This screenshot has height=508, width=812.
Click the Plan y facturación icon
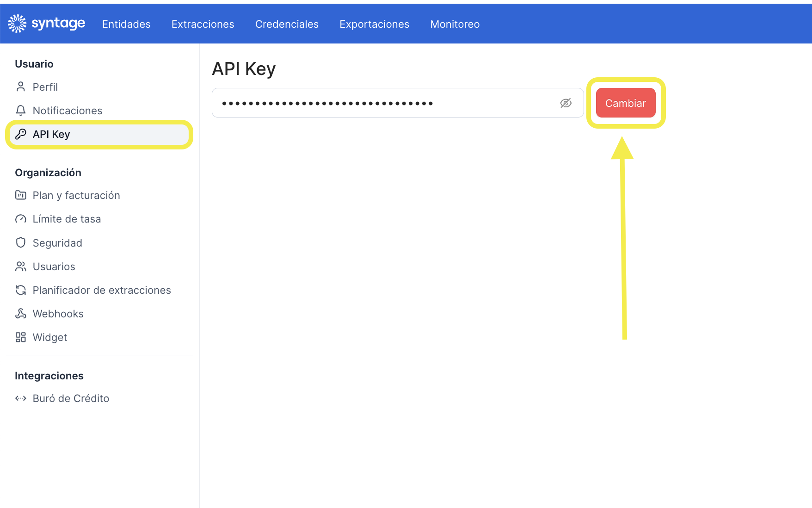pos(21,195)
